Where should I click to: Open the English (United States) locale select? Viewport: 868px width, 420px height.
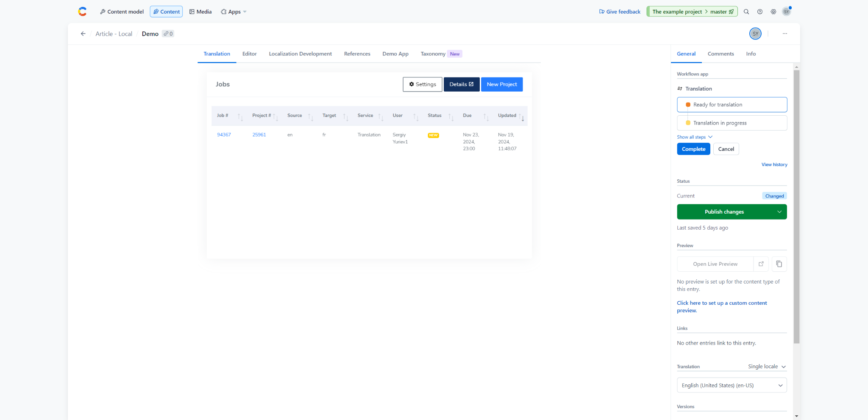(x=732, y=385)
